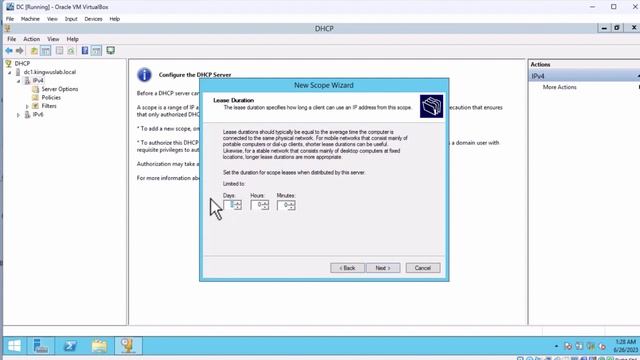Expand the IPv6 tree node
Screen dimensions: 640x360
[x=18, y=115]
